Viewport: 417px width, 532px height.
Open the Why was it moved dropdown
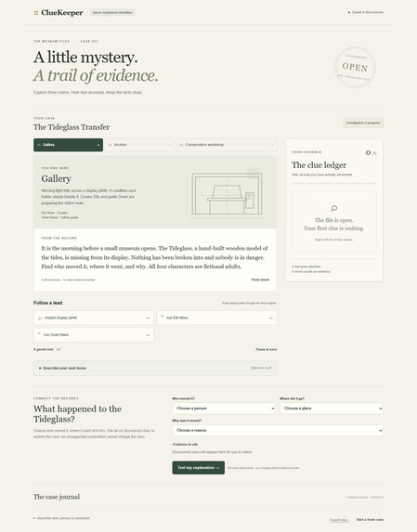(x=278, y=430)
